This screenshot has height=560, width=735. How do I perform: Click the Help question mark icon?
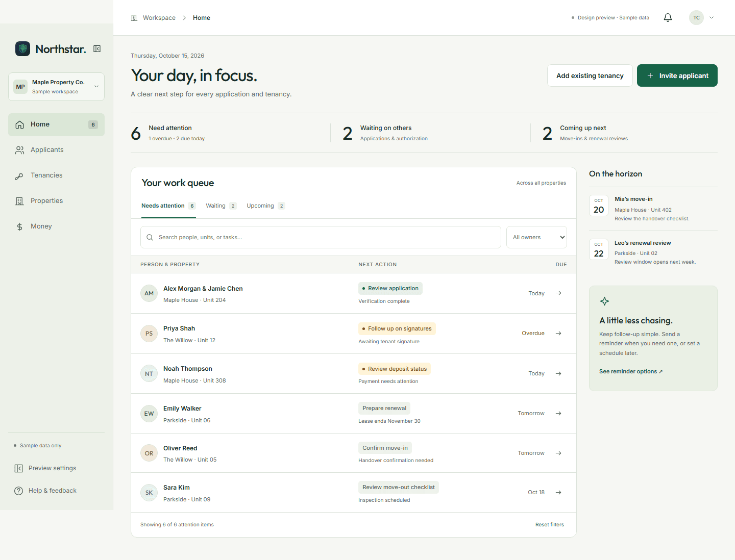19,491
